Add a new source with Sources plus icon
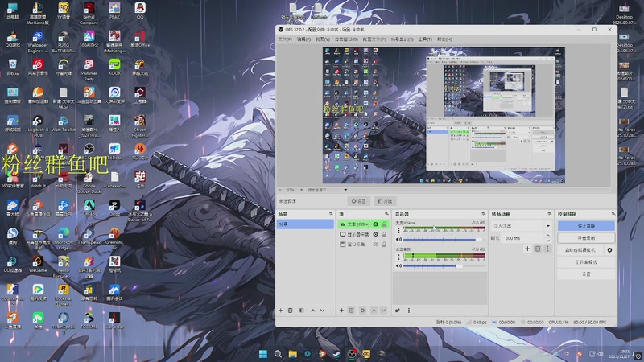Screen dimensions: 644x362 click(341, 311)
